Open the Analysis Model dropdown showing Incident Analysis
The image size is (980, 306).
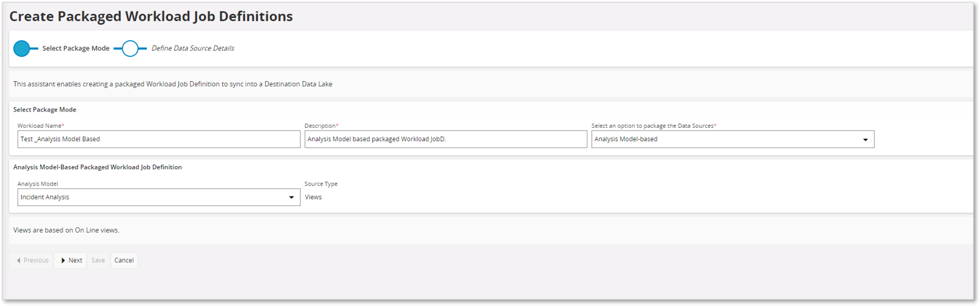point(159,198)
